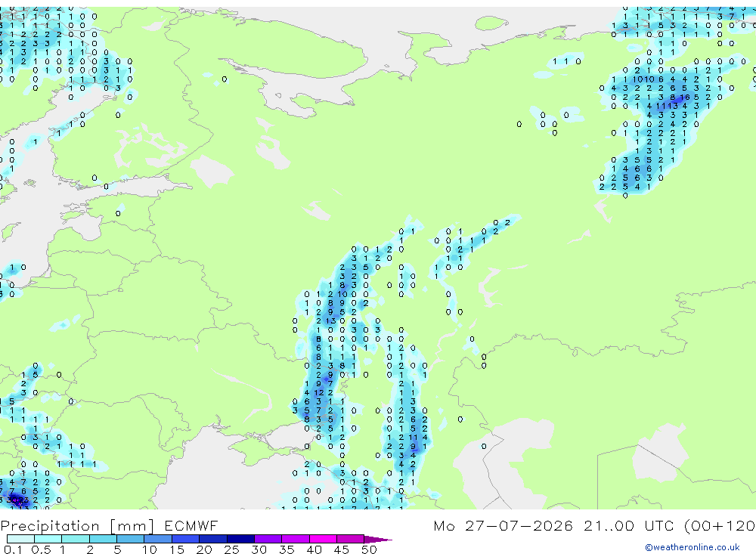Click the 45–50 mm legend swatch
The width and height of the screenshot is (756, 554).
351,539
